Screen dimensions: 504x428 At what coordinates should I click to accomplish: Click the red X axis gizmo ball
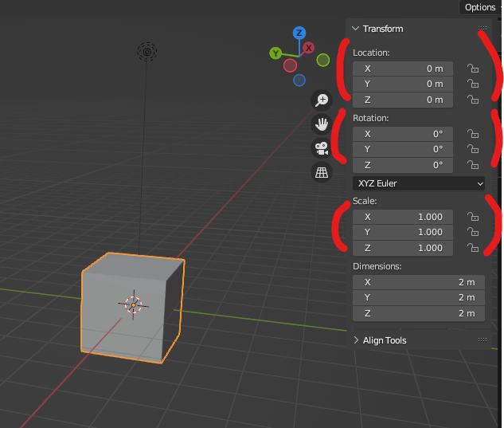click(309, 48)
